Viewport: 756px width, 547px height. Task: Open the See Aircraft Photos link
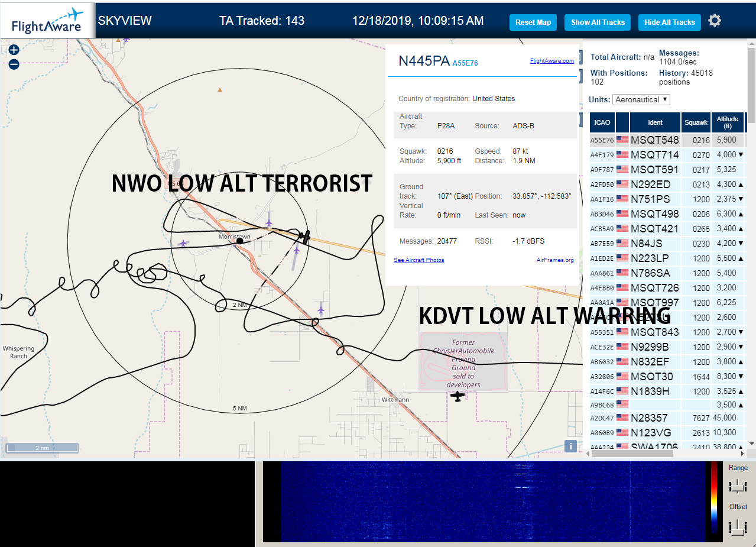[x=419, y=260]
